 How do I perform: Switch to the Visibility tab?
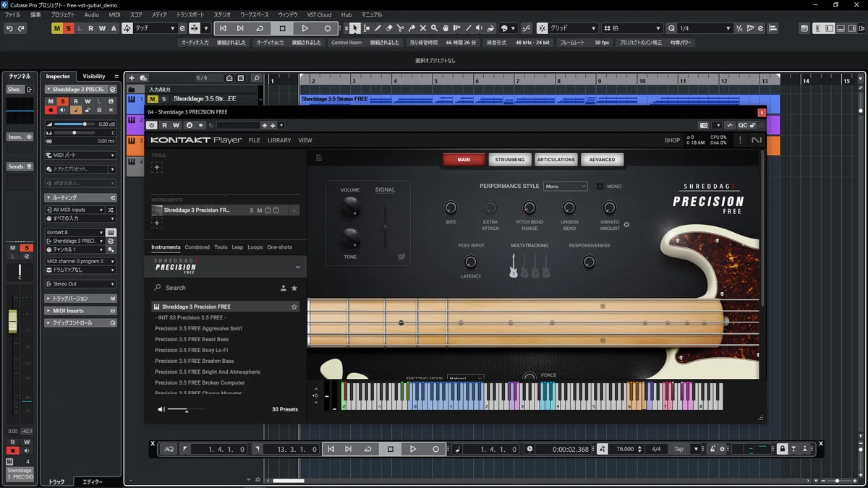[94, 76]
